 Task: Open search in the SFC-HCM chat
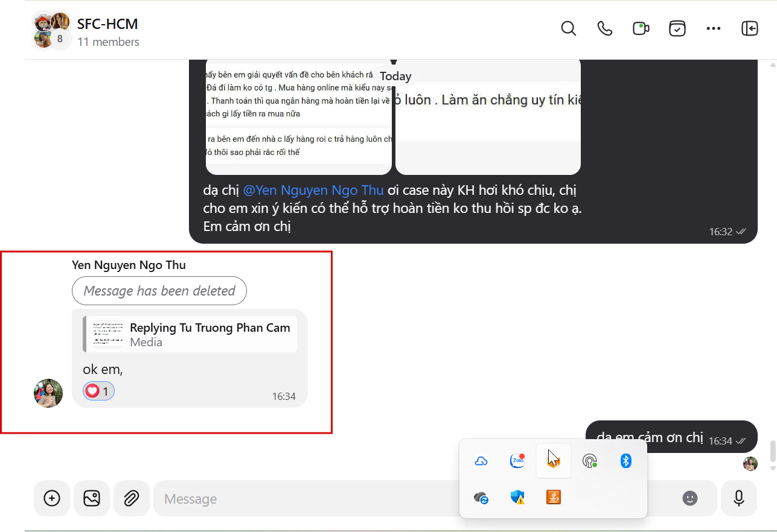tap(568, 28)
